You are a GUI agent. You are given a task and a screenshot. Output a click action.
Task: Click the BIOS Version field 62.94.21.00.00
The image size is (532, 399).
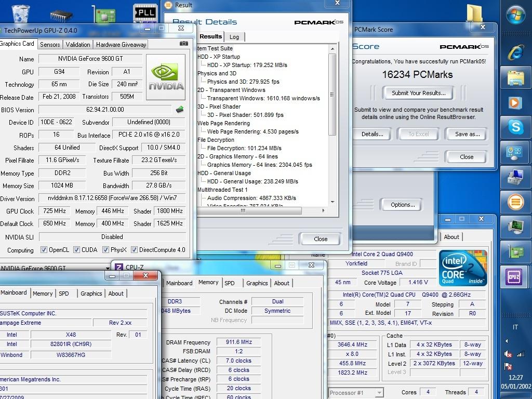pyautogui.click(x=105, y=109)
